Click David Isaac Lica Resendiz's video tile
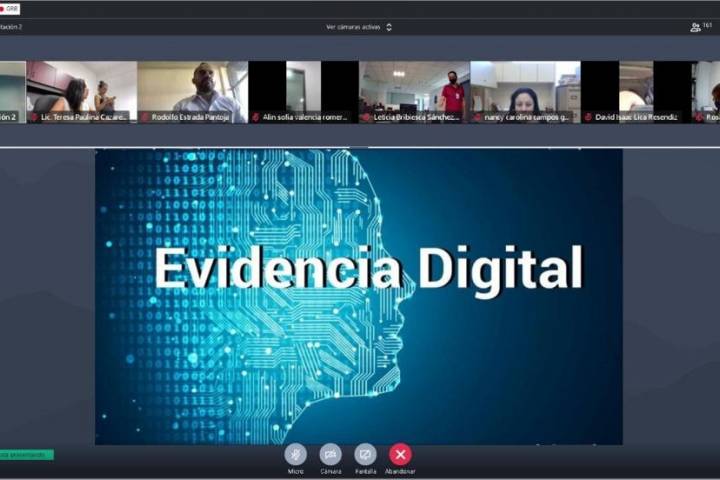 636,90
